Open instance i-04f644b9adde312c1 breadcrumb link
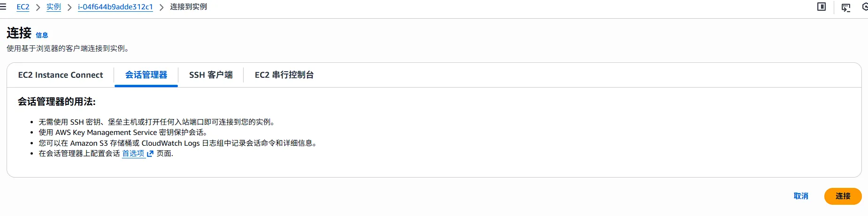Image resolution: width=868 pixels, height=216 pixels. click(x=115, y=7)
